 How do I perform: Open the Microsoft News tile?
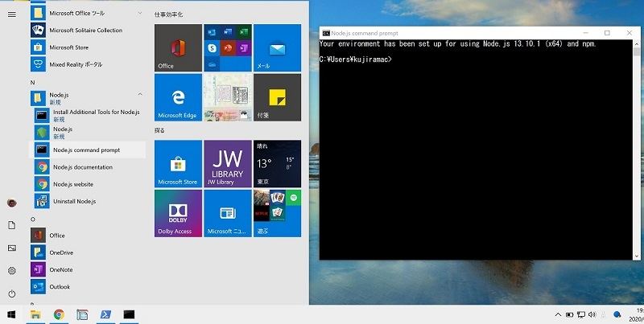(x=228, y=213)
